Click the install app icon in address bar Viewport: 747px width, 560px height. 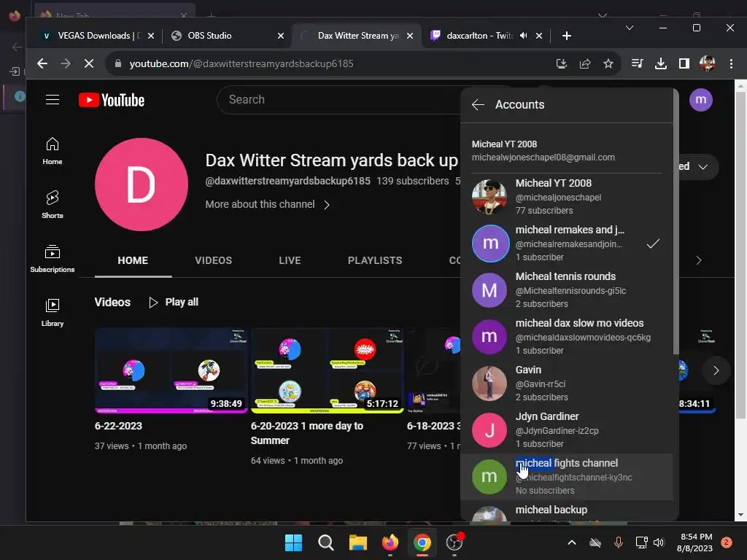[x=562, y=63]
